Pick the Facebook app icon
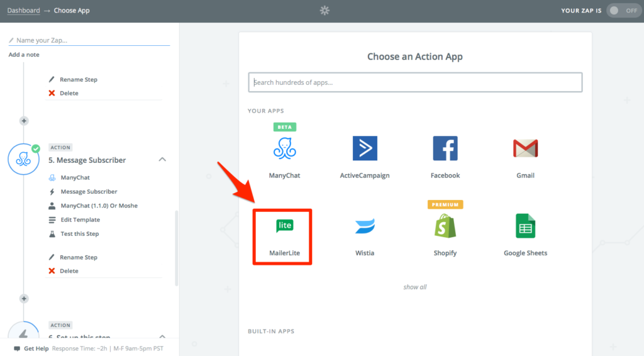 445,148
